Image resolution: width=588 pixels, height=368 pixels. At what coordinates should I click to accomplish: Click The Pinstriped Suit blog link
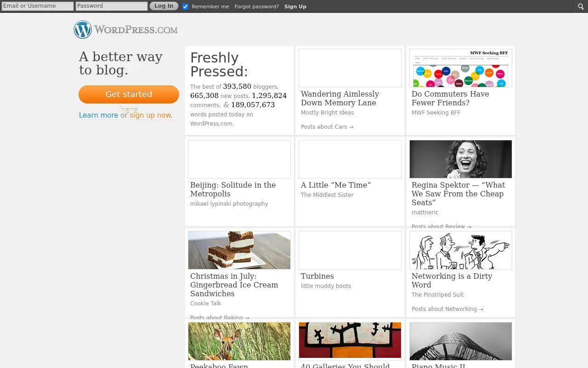pos(437,295)
